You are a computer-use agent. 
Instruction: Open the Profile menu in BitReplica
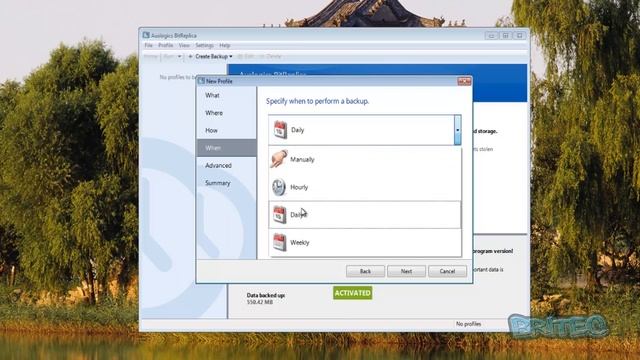[x=165, y=45]
